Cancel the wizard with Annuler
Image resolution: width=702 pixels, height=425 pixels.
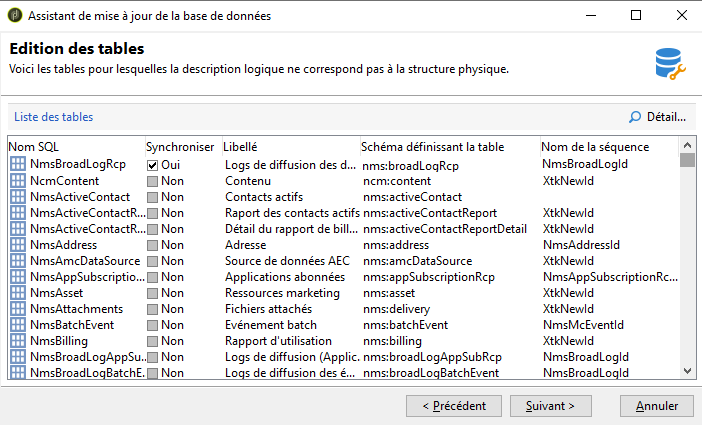point(657,406)
